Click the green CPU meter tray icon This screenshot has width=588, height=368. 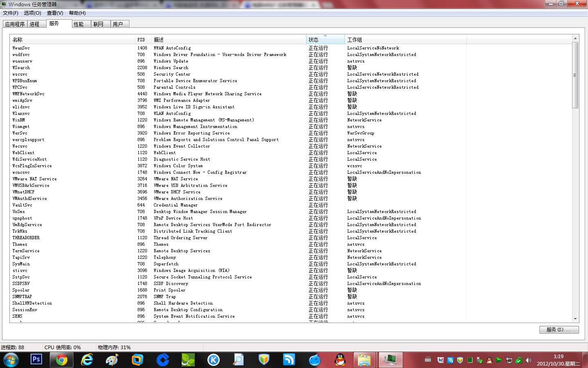(x=470, y=360)
